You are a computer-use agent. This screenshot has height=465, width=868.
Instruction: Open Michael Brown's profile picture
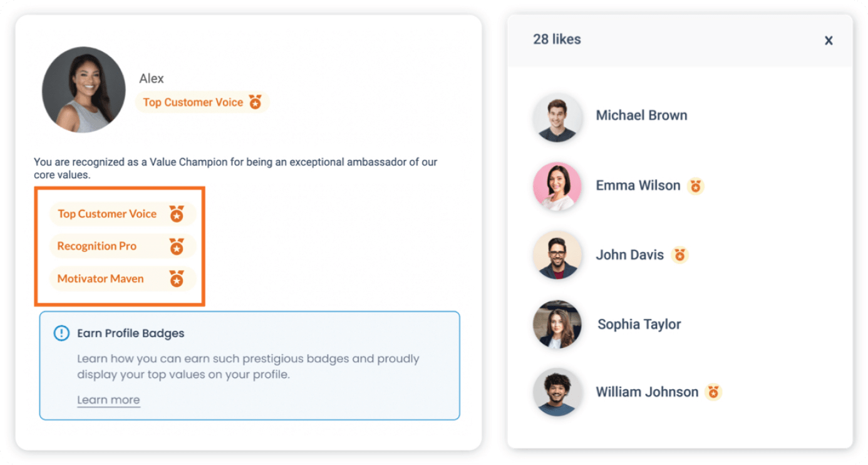pos(557,118)
